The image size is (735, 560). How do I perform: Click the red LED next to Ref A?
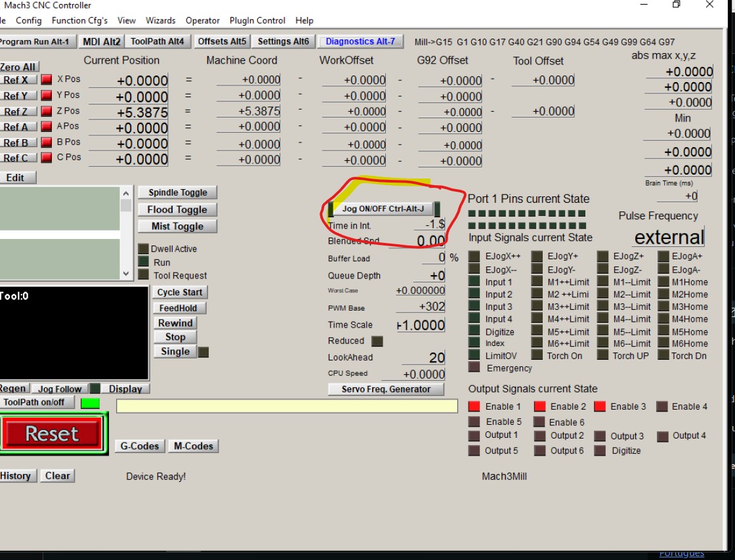[47, 127]
